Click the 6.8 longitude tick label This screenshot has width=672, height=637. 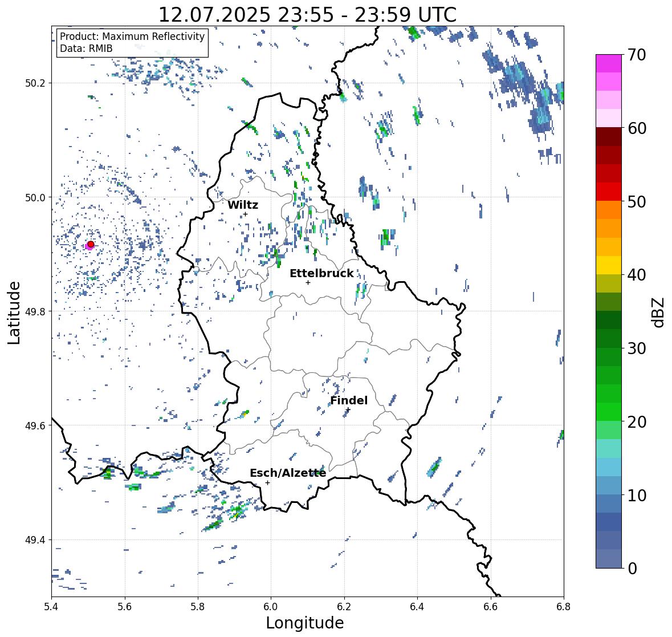coord(564,607)
